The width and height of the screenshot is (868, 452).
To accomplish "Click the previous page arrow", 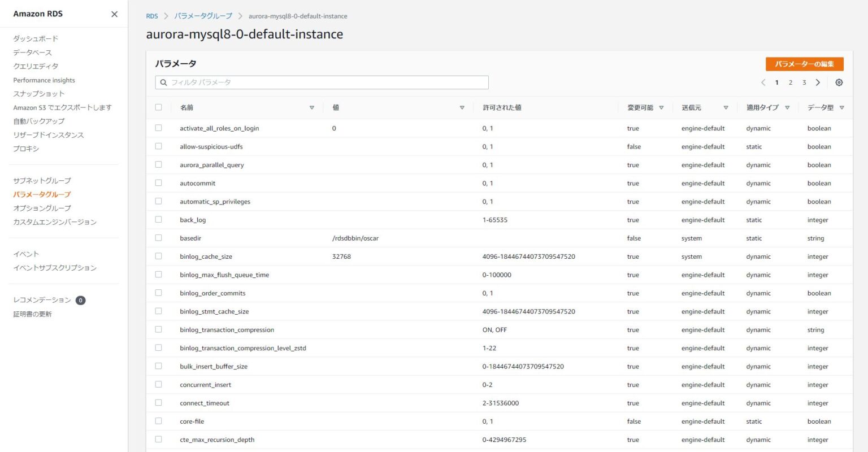I will [763, 82].
